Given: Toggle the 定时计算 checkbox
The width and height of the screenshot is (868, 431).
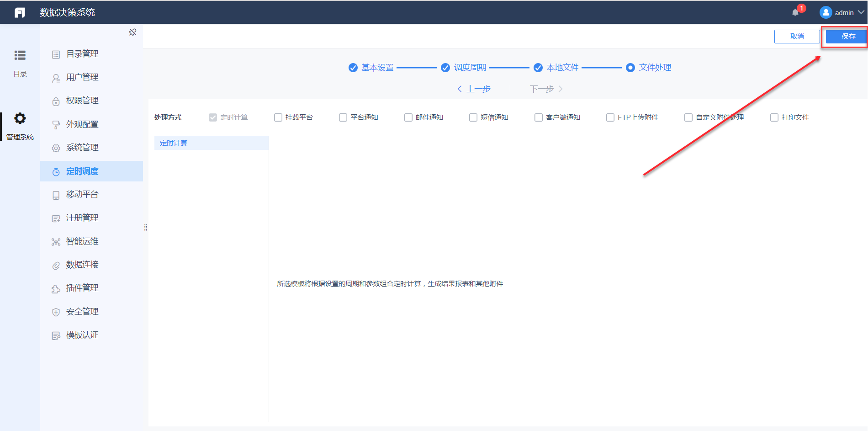Looking at the screenshot, I should (213, 117).
